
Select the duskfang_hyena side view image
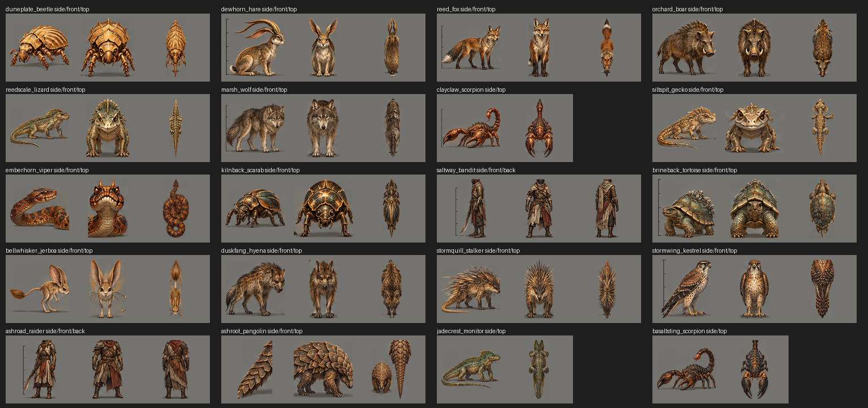click(x=255, y=289)
